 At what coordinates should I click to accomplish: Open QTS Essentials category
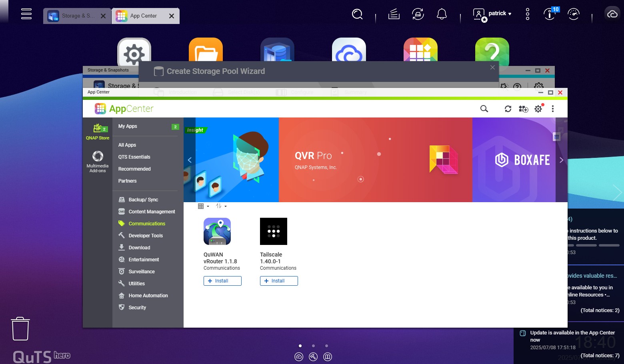click(134, 157)
